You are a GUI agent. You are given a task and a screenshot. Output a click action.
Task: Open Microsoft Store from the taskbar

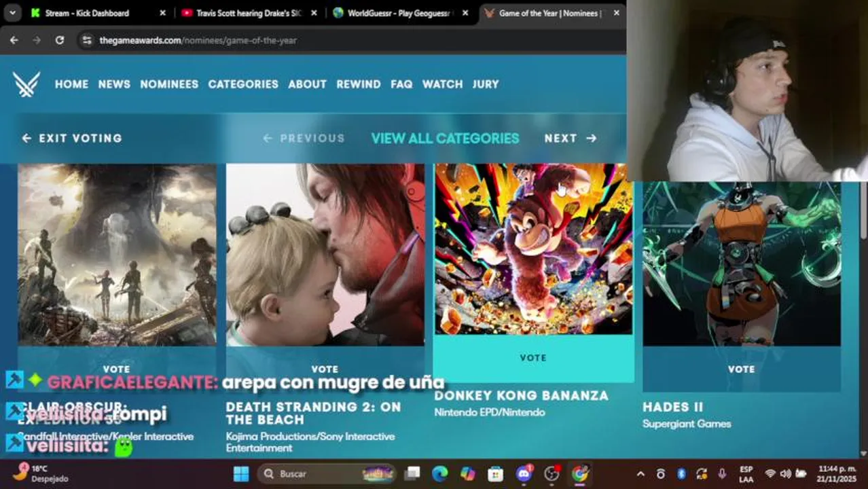pyautogui.click(x=496, y=474)
